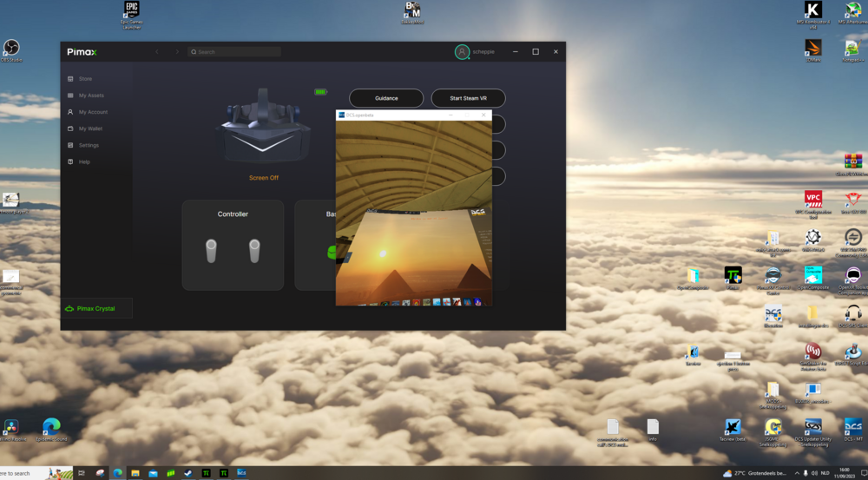Open VPC Configuration Tool desktop shortcut
This screenshot has height=480, width=868.
tap(812, 204)
